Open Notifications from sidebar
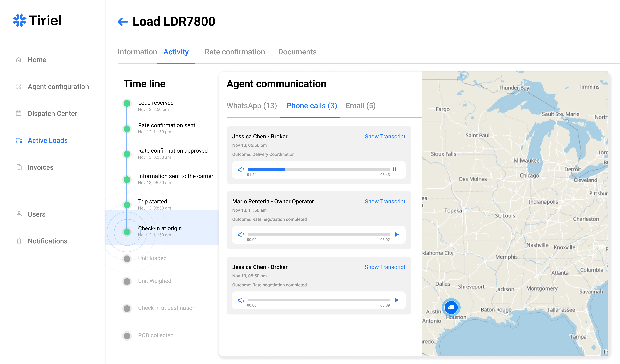Viewport: 620px width, 364px height. (47, 241)
